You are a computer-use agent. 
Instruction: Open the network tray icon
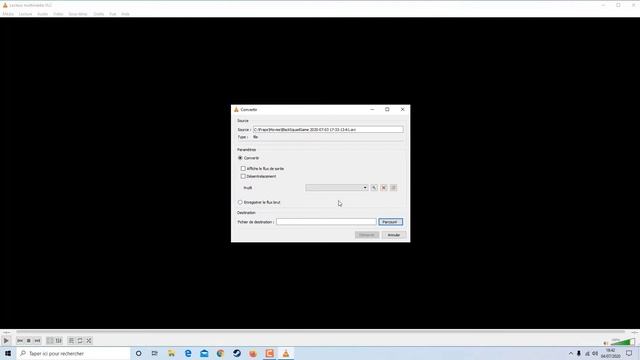(x=587, y=353)
